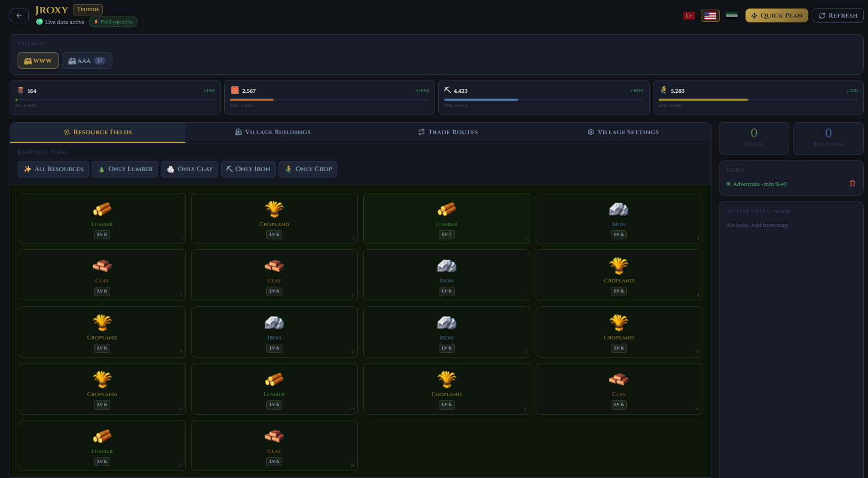Click the Teuton tribe badge
868x478 pixels.
(x=88, y=10)
